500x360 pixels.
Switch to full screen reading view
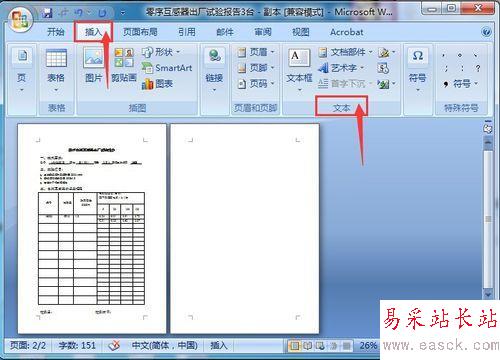click(x=307, y=346)
